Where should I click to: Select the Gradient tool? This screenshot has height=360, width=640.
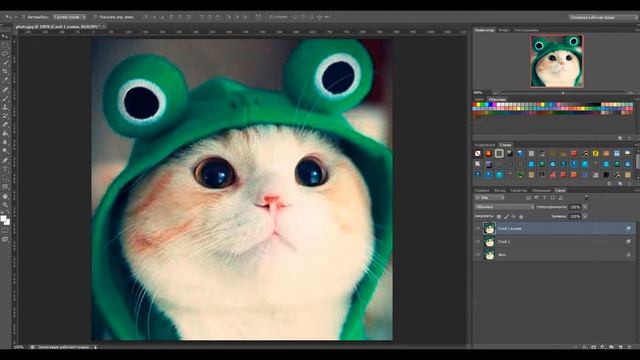pyautogui.click(x=5, y=133)
